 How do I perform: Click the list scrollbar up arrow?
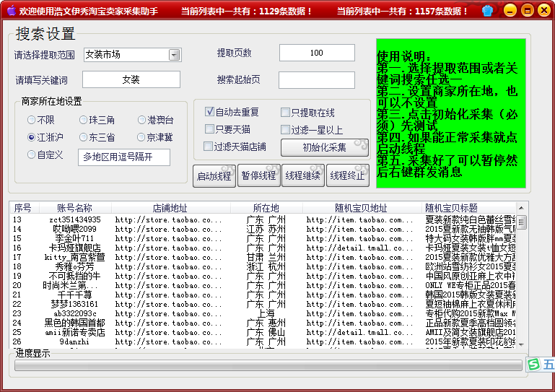point(521,208)
